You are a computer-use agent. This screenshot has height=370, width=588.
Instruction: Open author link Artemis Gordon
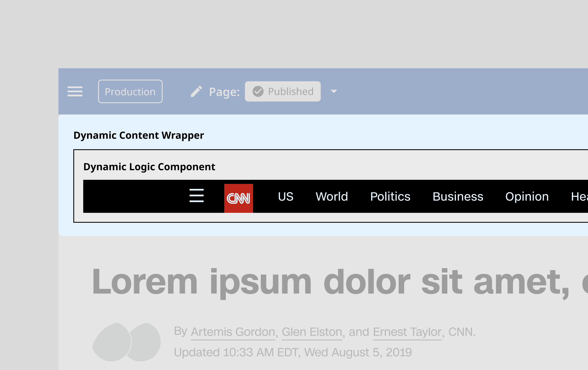pyautogui.click(x=233, y=332)
